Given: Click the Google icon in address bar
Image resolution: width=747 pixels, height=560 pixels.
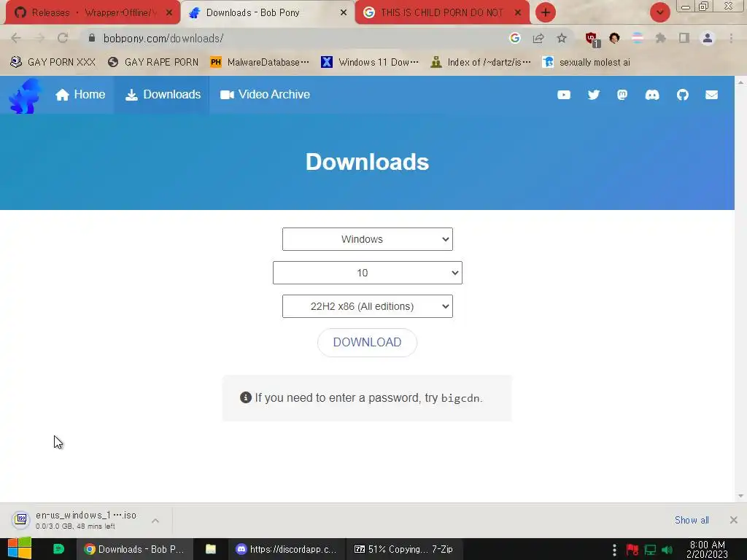Looking at the screenshot, I should pos(514,38).
